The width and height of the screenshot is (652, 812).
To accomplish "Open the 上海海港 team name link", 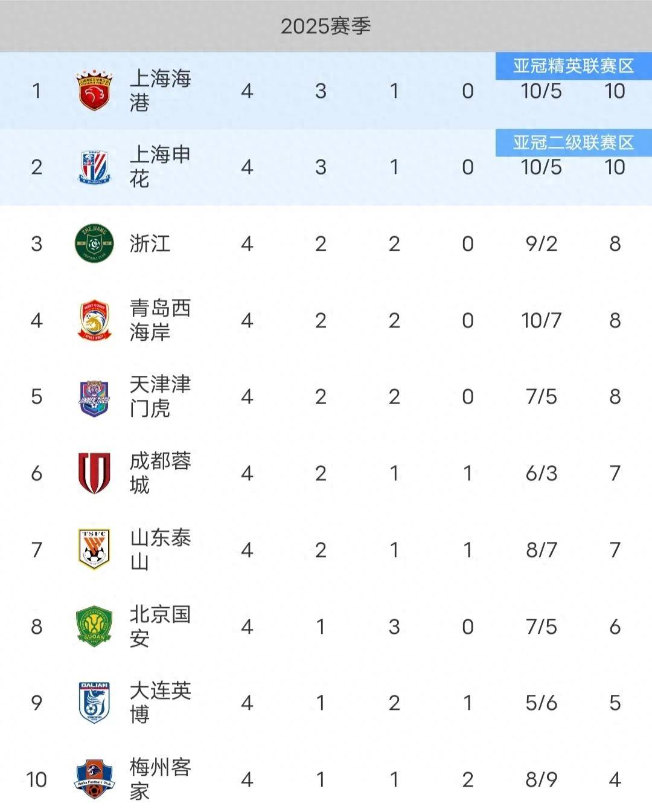I will (160, 91).
